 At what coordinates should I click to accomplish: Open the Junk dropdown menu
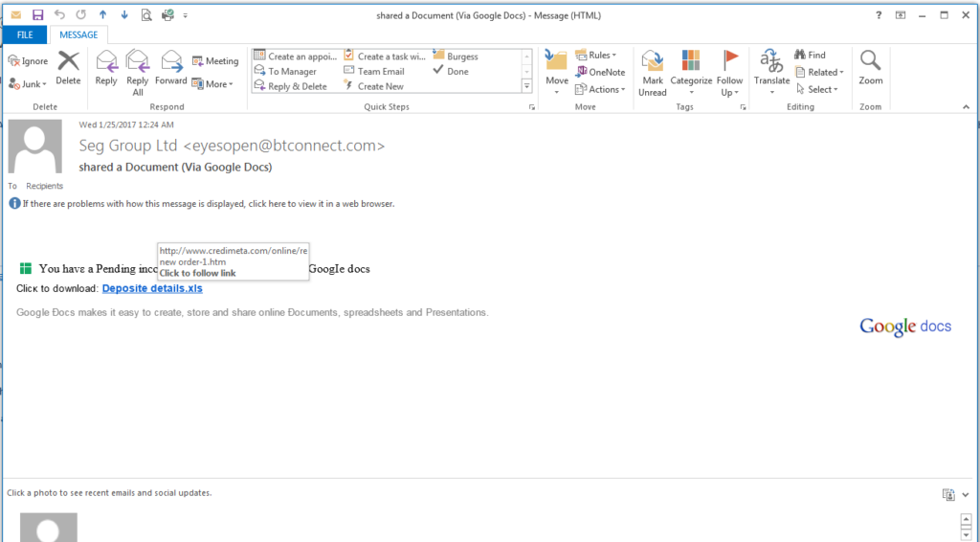(x=28, y=83)
